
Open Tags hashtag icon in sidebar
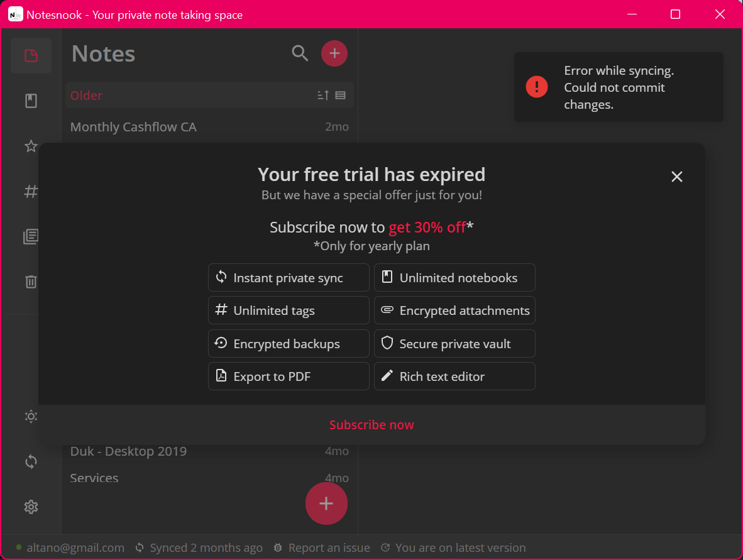31,192
